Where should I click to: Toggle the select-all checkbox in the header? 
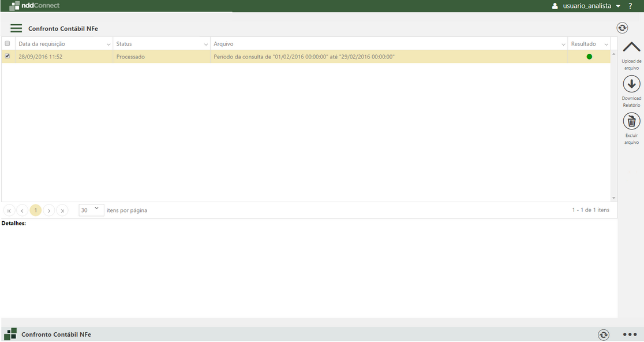pos(8,43)
